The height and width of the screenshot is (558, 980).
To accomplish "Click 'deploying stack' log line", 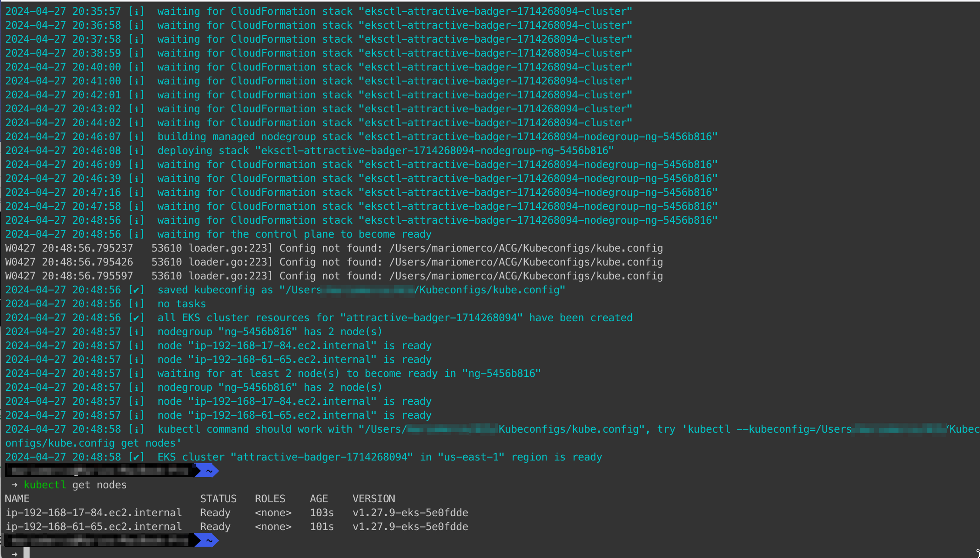I will pos(310,151).
